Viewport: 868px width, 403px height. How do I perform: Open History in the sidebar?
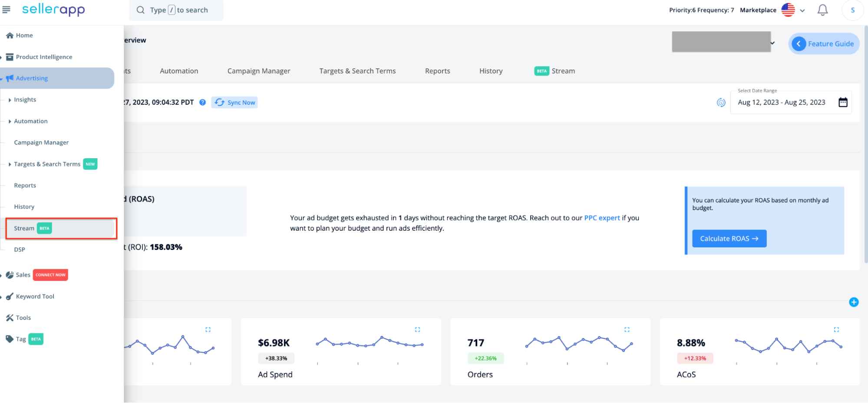click(24, 207)
